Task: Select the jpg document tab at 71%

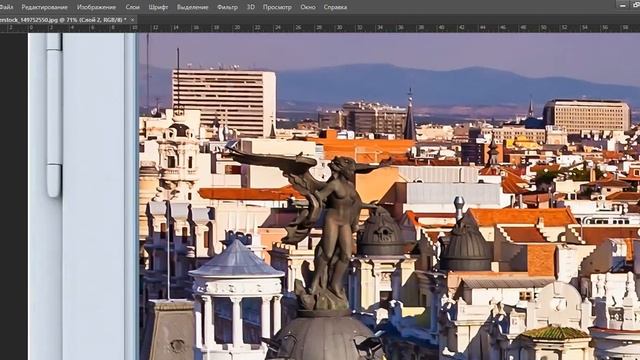Action: 64,19
